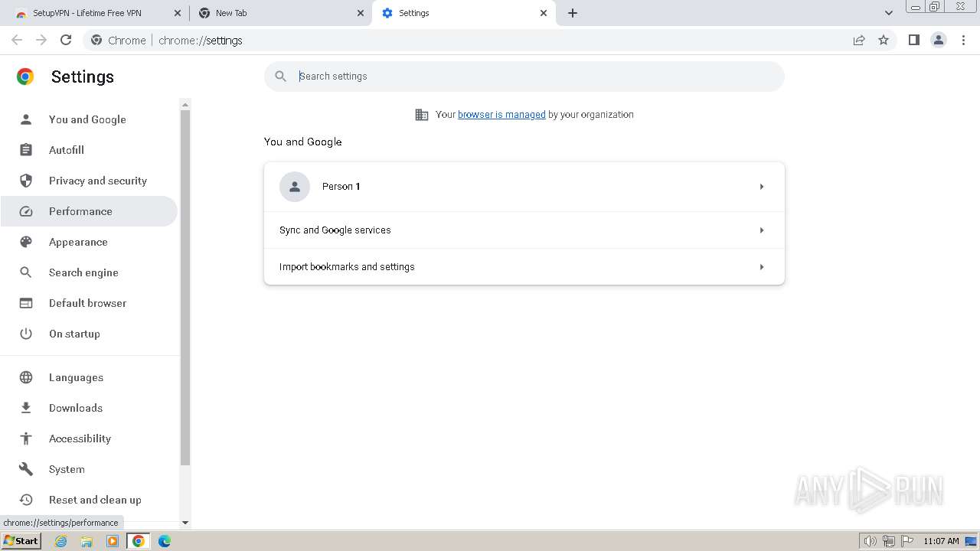The height and width of the screenshot is (551, 980).
Task: Open a new tab with plus button
Action: [573, 13]
